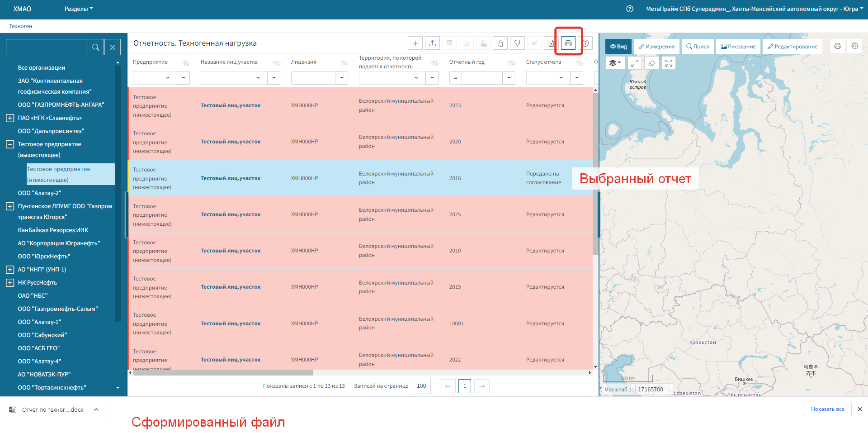868x433 pixels.
Task: Export the table with the Excel icon
Action: point(551,43)
